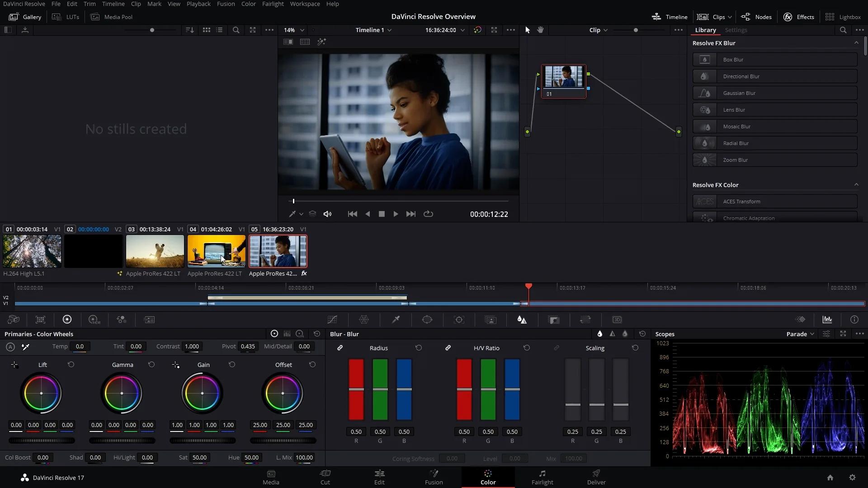Open the Magic Mask palette
The width and height of the screenshot is (868, 488).
pyautogui.click(x=491, y=320)
